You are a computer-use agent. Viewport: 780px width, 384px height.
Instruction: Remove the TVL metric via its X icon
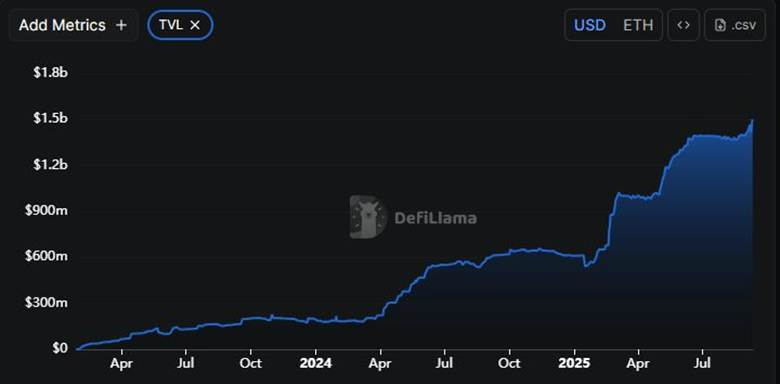[195, 25]
